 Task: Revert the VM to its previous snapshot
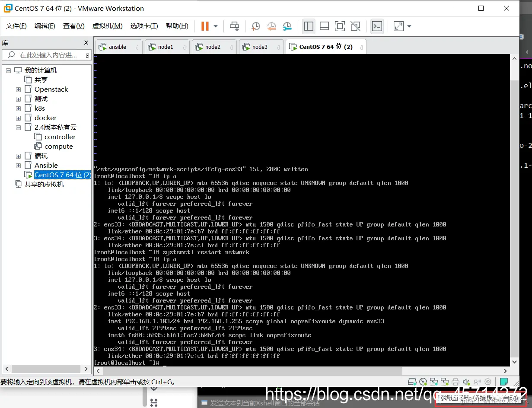pos(271,26)
